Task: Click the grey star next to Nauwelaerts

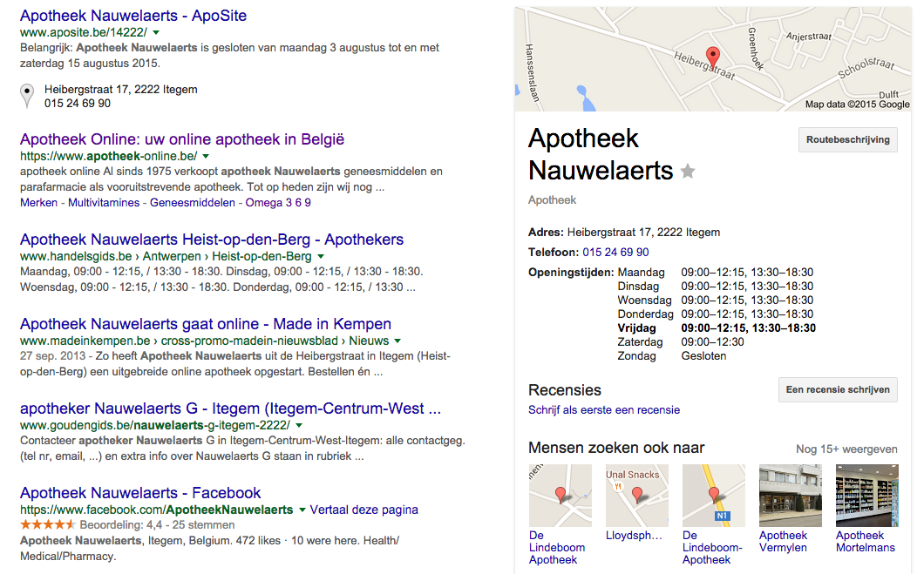Action: click(688, 172)
